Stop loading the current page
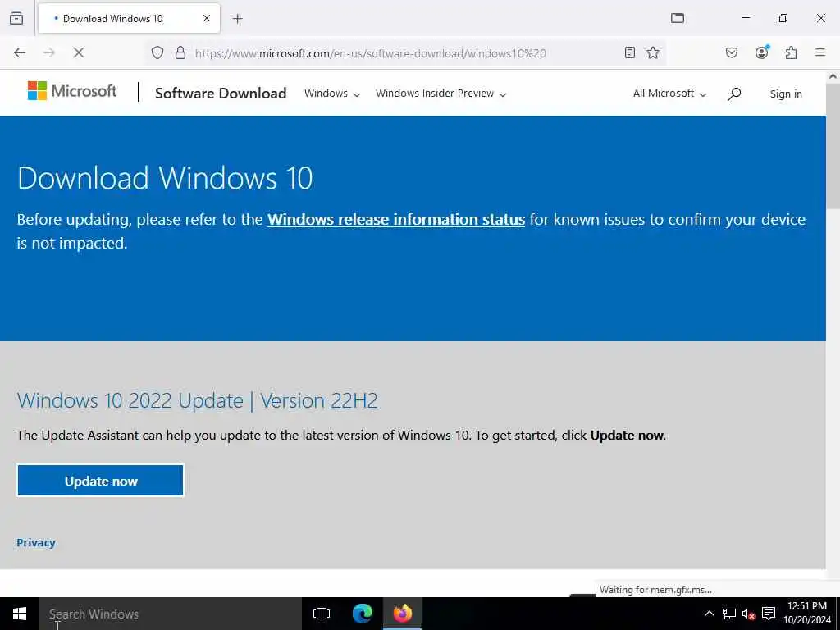The width and height of the screenshot is (840, 630). [x=78, y=52]
